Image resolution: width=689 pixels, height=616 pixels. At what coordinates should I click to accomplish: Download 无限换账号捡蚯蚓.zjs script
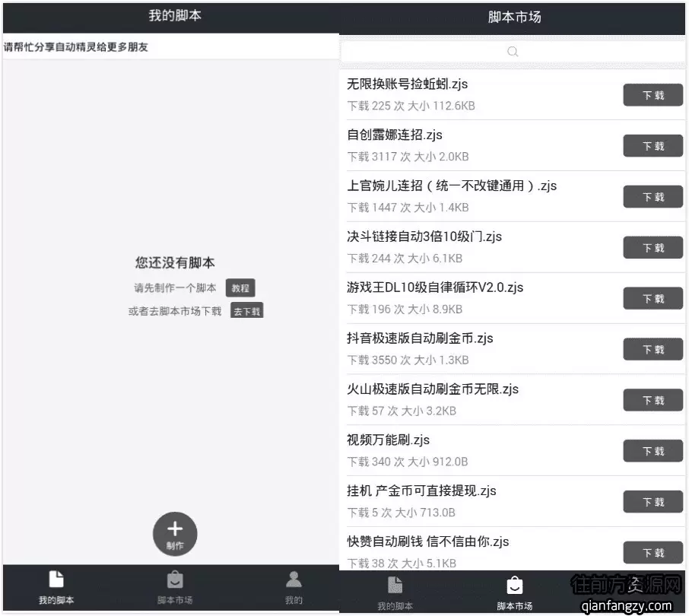pyautogui.click(x=653, y=95)
